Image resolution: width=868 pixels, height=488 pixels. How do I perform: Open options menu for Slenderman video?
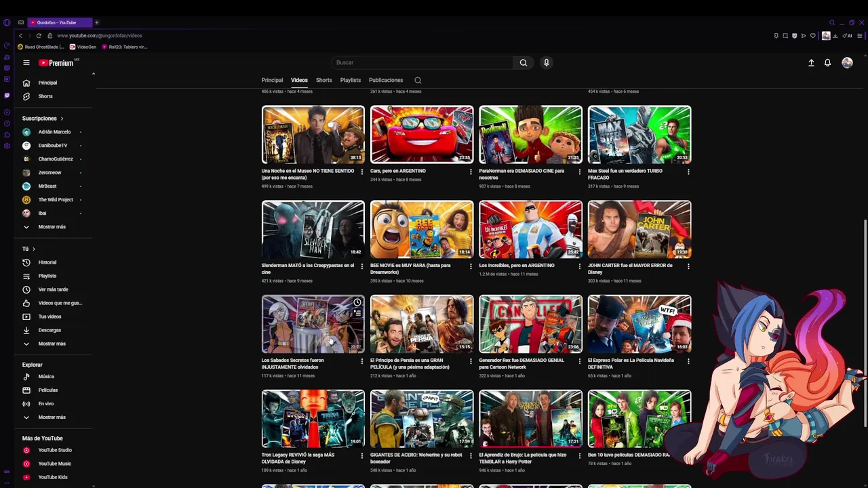[361, 266]
